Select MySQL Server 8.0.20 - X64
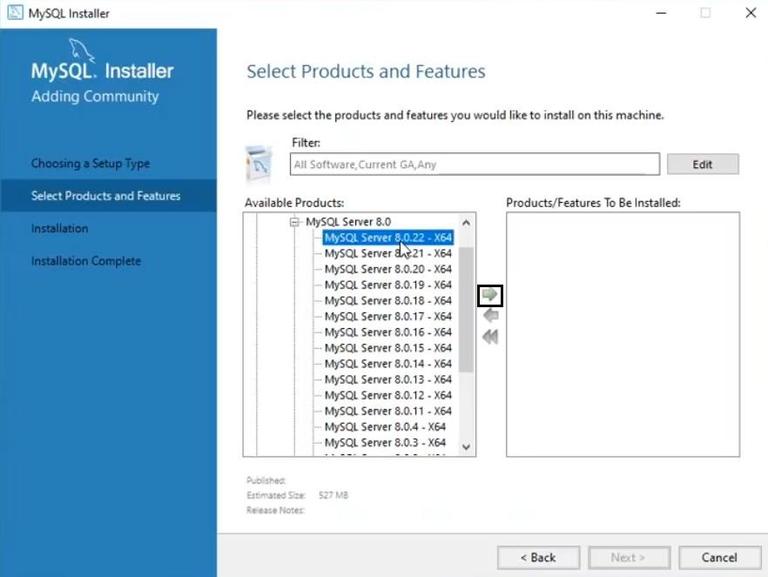The width and height of the screenshot is (768, 577). 388,269
